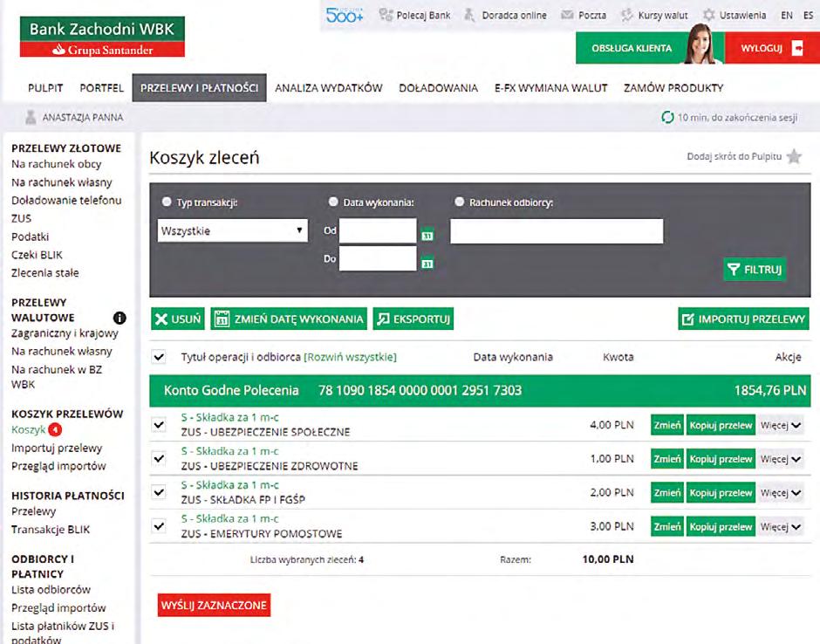Uncheck the Emerytury pomostowe transfer checkbox
The image size is (820, 644).
tap(159, 526)
